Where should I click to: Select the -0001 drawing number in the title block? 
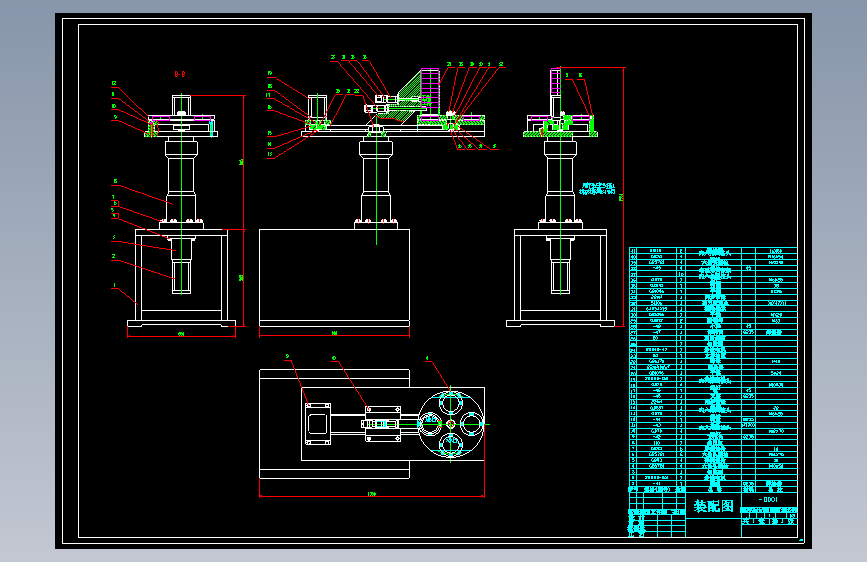[768, 499]
